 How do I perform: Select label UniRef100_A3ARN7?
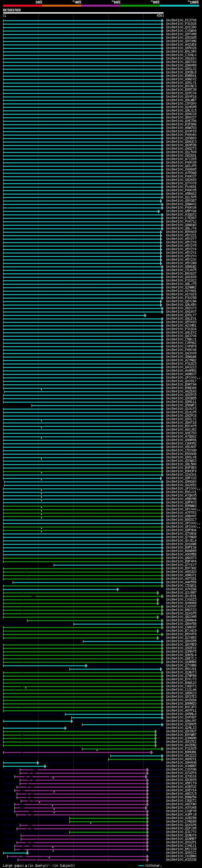(181, 766)
